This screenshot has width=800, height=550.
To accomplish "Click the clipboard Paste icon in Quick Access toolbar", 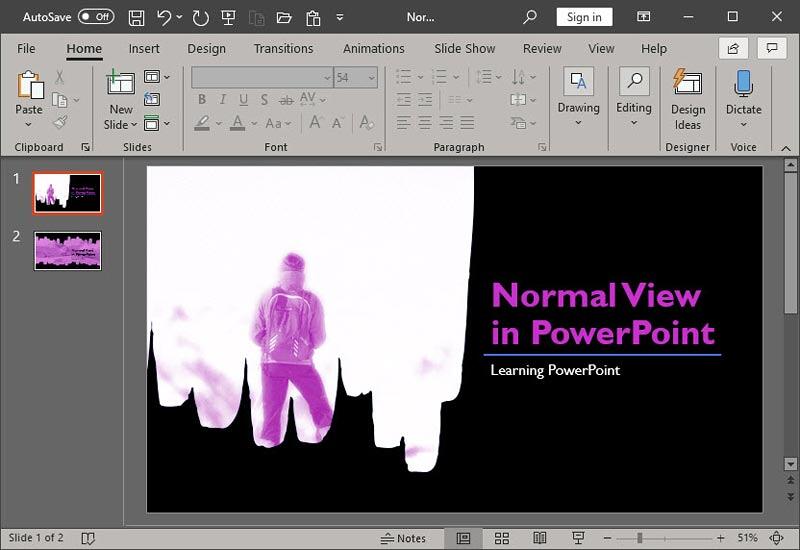I will tap(313, 18).
